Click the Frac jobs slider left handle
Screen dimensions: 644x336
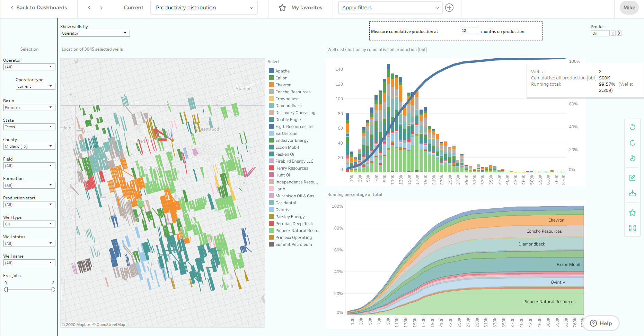point(6,290)
